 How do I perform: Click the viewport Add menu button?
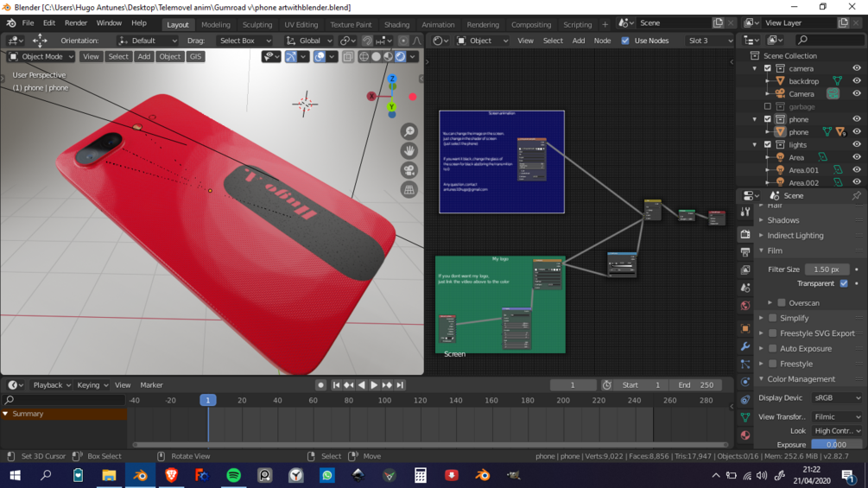(144, 56)
